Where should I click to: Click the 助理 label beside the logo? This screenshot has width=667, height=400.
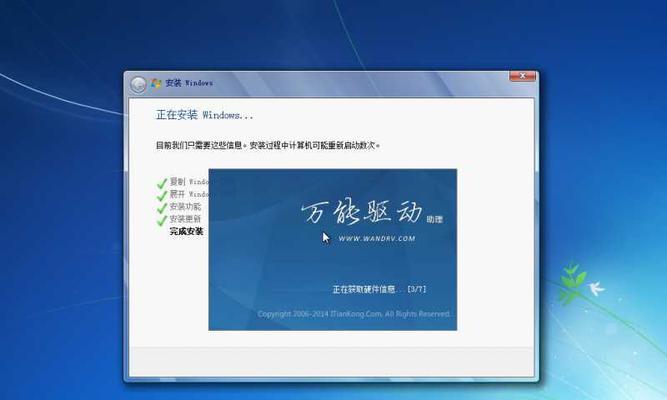click(435, 220)
